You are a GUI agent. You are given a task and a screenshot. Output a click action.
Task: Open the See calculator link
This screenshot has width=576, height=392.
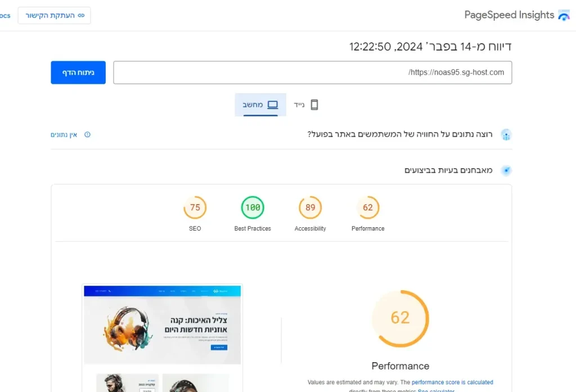click(436, 390)
